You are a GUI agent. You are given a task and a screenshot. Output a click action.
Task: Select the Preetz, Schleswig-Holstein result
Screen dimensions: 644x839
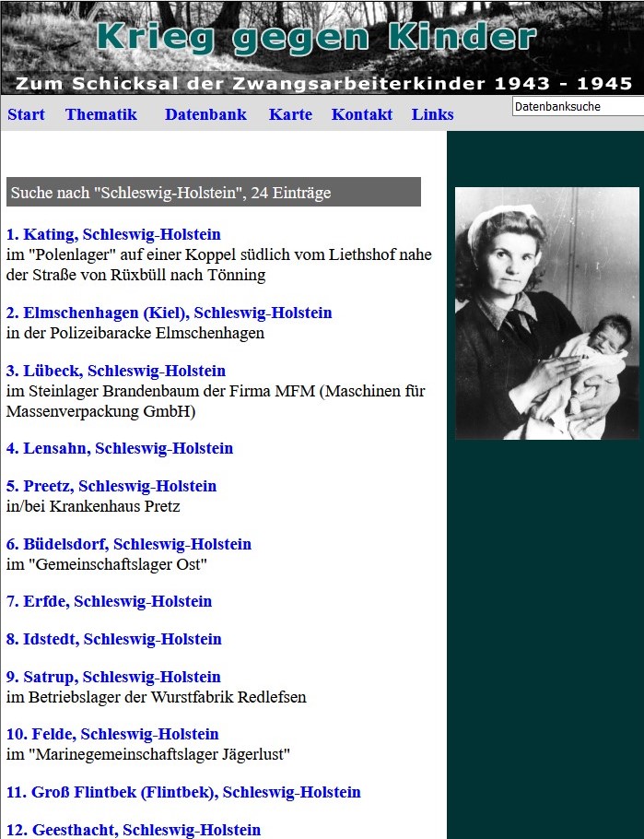click(111, 486)
